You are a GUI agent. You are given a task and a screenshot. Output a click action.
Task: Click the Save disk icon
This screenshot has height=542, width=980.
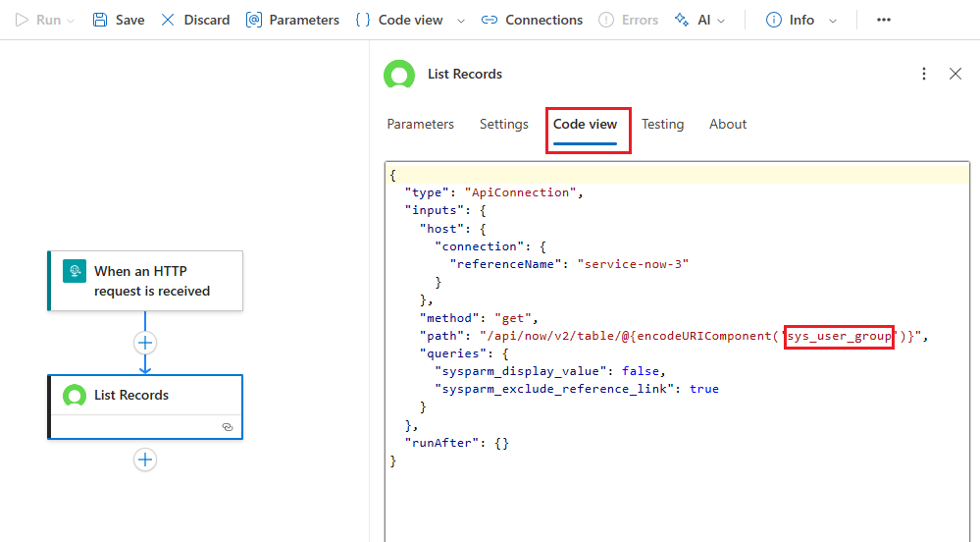click(x=101, y=20)
